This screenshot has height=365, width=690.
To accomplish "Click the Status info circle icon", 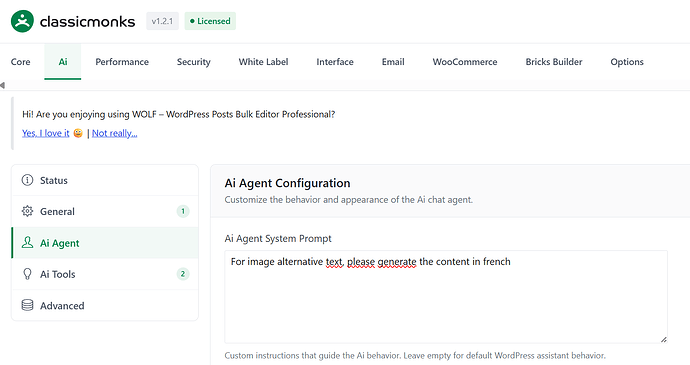I will (x=27, y=180).
